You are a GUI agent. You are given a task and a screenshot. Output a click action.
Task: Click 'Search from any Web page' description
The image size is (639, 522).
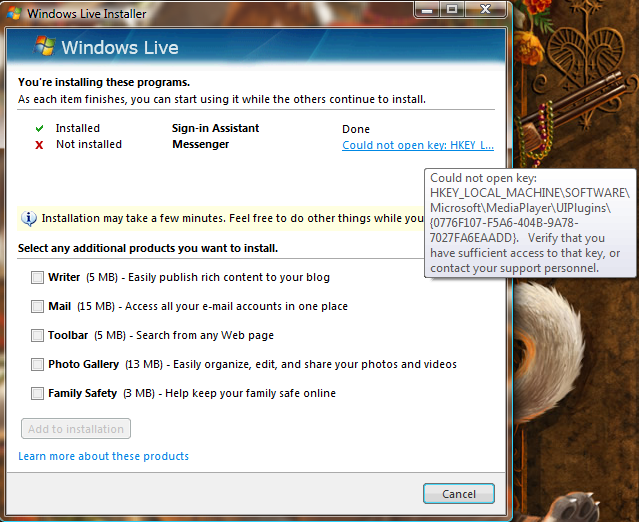tap(205, 335)
